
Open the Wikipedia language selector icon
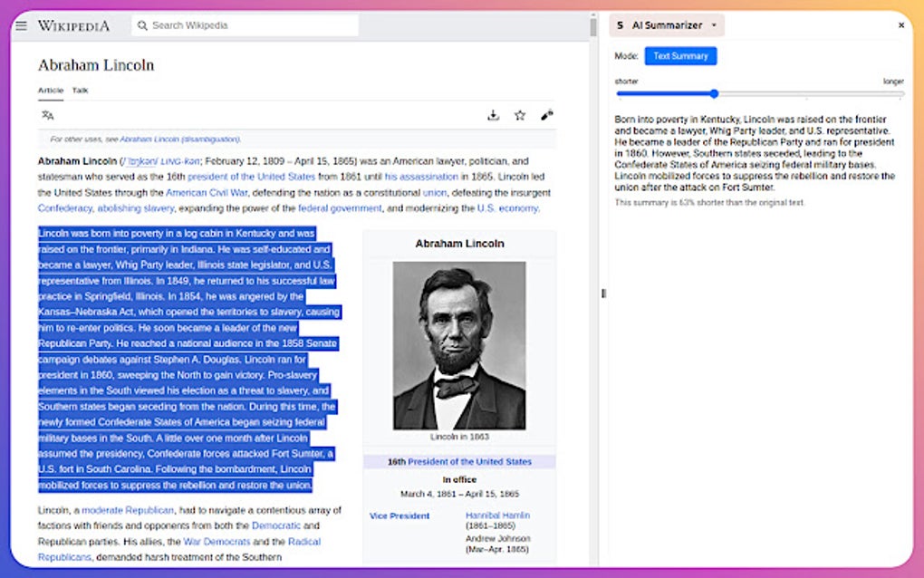pos(47,115)
